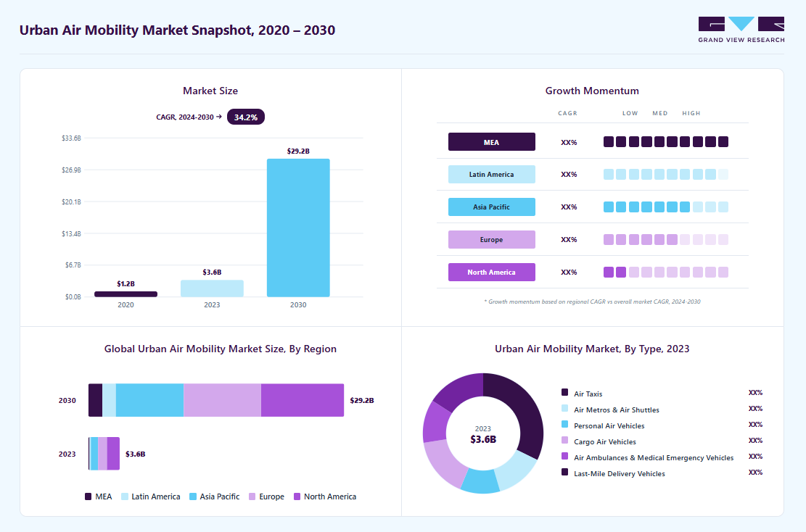This screenshot has height=532, width=806.
Task: Click the Air Metros & Air Shuttles legend label
Action: click(x=617, y=410)
